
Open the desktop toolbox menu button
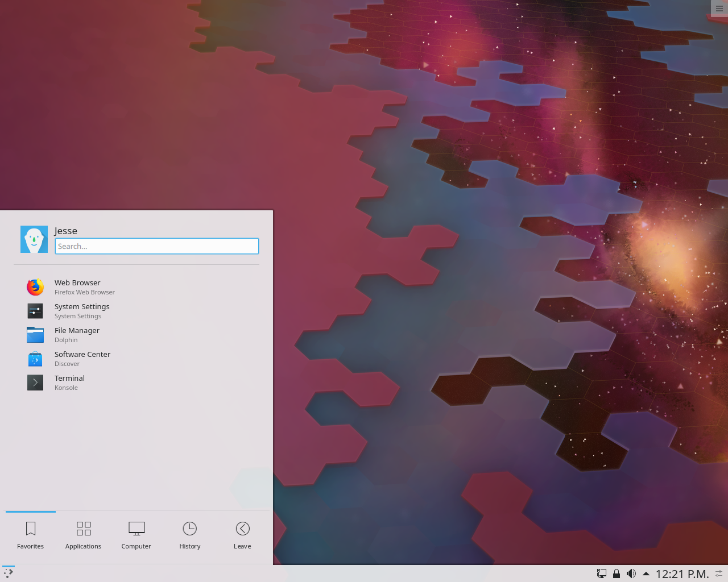719,8
